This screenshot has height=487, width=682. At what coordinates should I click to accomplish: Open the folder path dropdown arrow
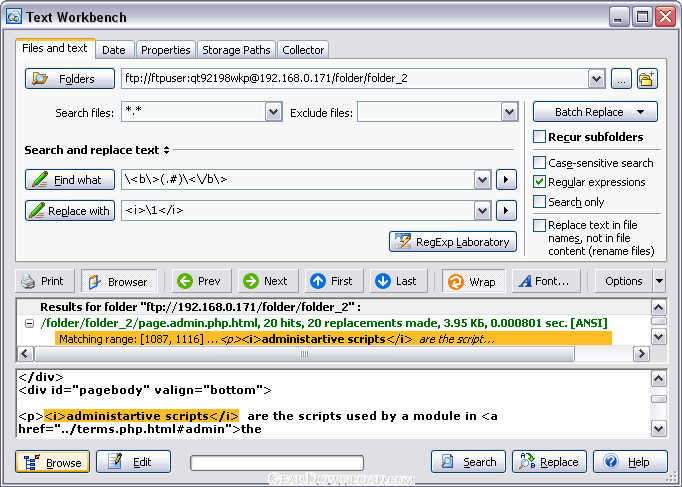pyautogui.click(x=596, y=79)
